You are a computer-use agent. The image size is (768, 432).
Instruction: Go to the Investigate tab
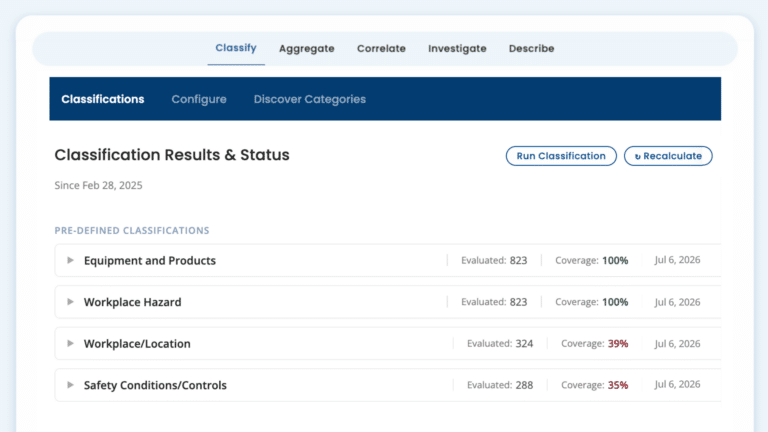click(x=457, y=48)
